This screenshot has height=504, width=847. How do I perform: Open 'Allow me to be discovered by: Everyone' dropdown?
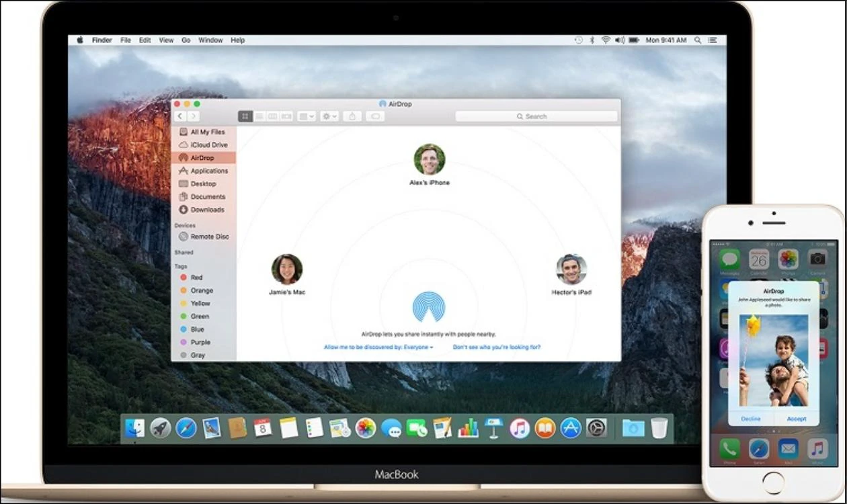coord(378,347)
